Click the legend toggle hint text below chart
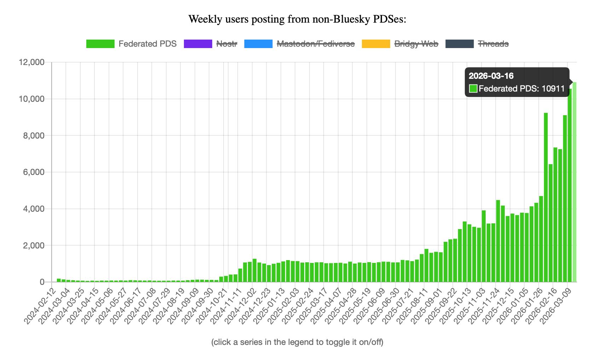 pos(297,342)
